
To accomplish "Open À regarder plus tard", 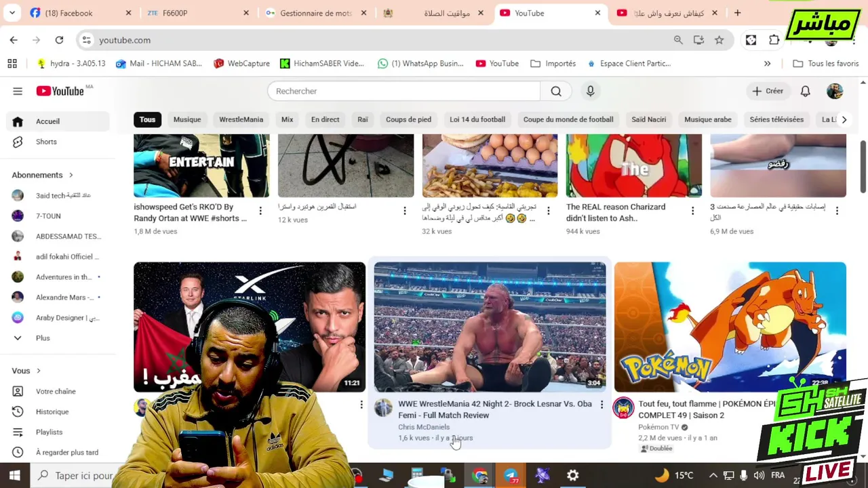I will 58,452.
